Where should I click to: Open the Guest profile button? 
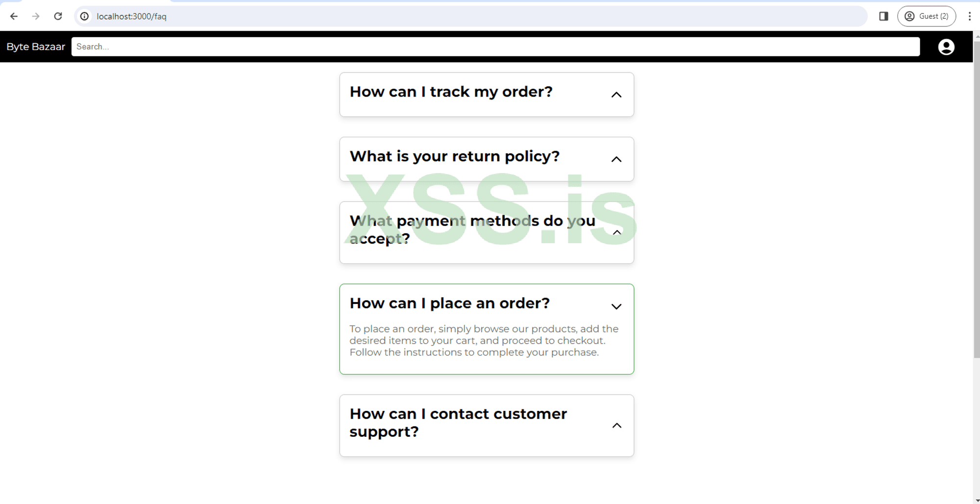click(926, 16)
